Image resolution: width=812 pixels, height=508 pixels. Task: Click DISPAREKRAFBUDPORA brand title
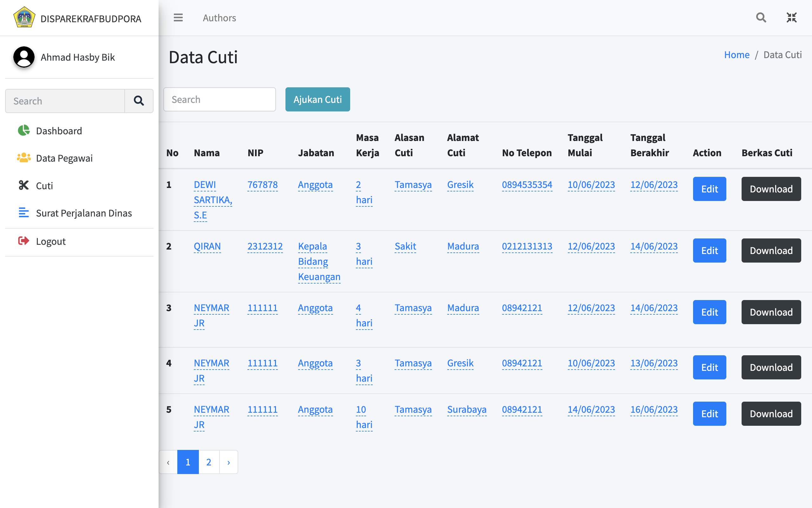[x=91, y=18]
